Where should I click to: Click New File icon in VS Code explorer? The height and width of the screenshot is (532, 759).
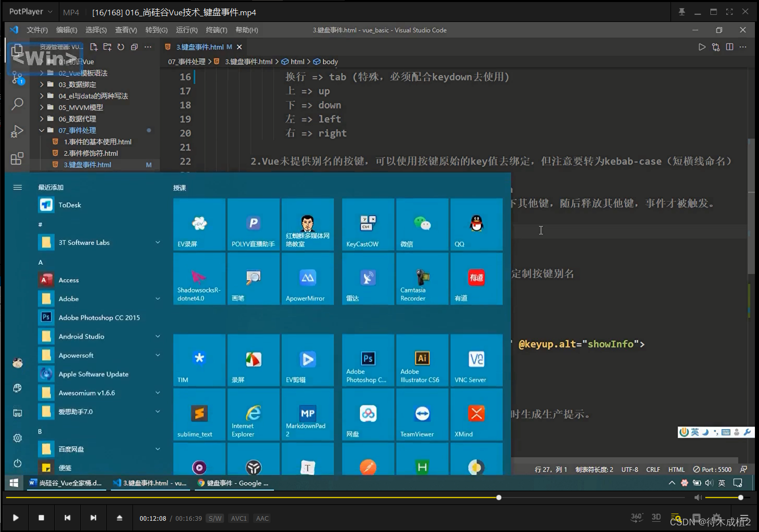94,47
